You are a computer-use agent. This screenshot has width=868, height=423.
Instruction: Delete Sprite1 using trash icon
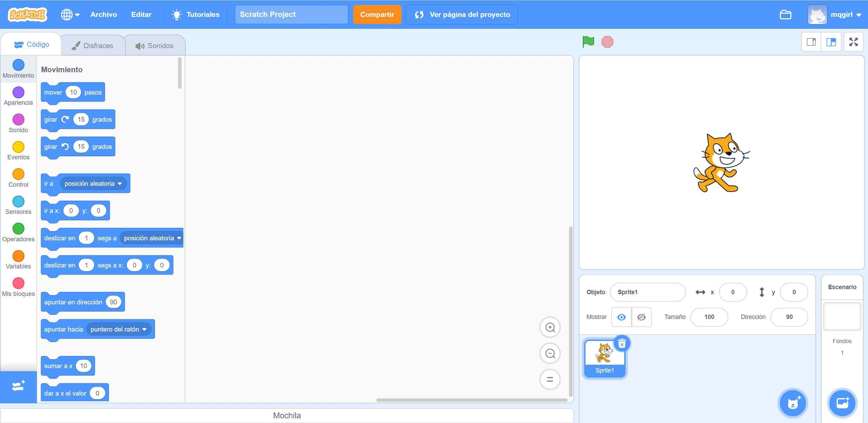point(622,344)
